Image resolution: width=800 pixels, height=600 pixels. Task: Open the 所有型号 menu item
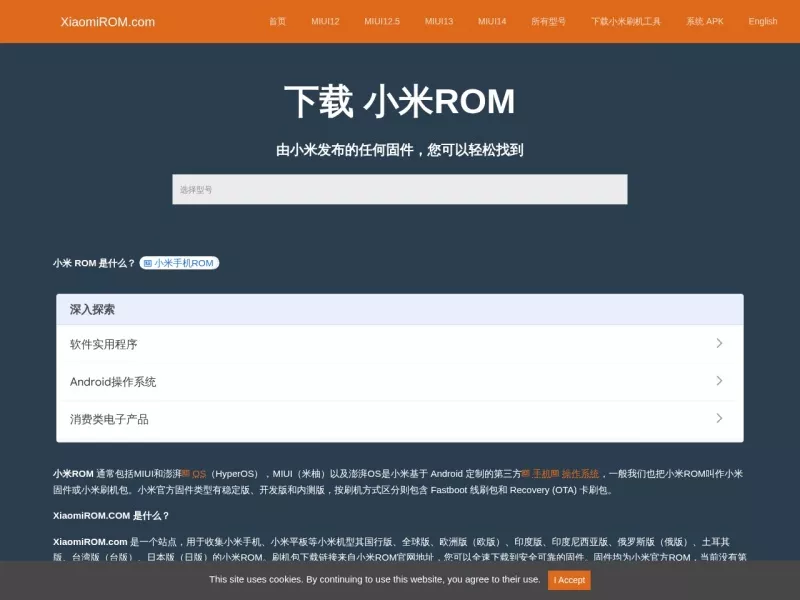coord(548,21)
